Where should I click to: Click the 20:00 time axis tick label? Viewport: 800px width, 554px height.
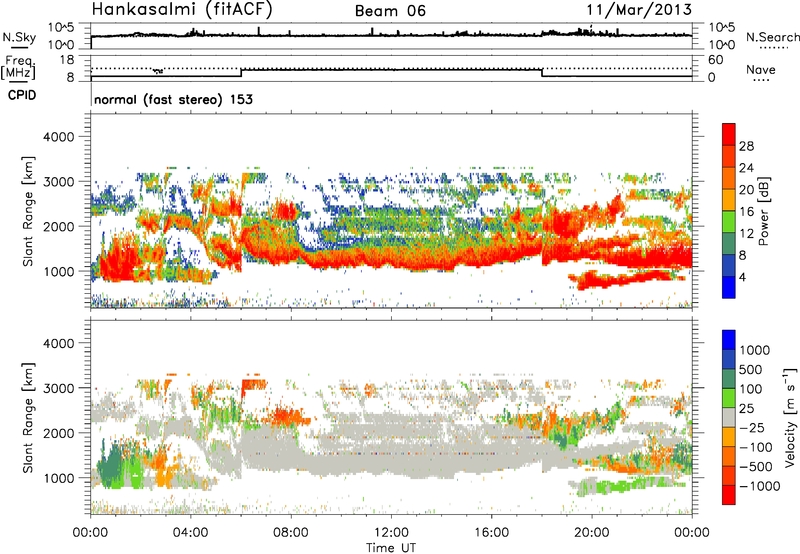tap(592, 533)
